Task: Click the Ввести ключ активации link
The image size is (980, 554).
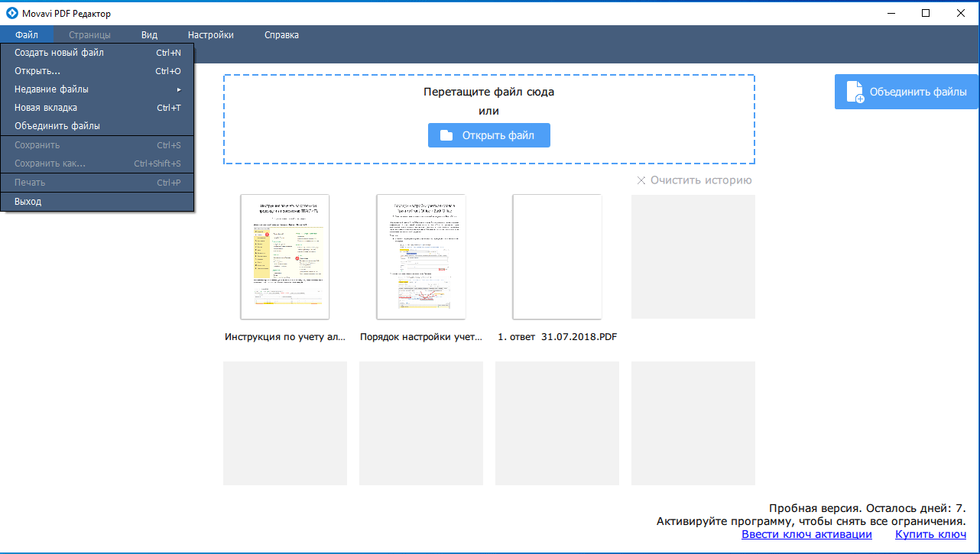Action: (806, 535)
